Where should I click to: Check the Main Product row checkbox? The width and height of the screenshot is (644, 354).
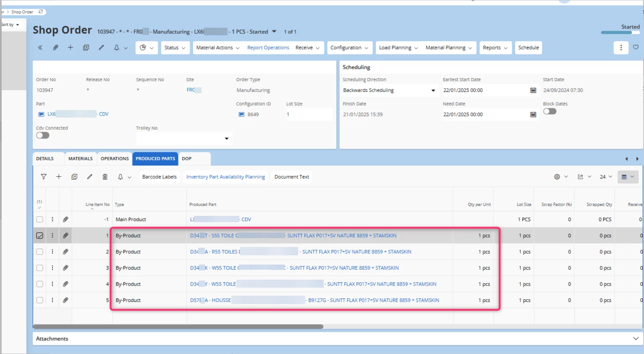pos(39,219)
